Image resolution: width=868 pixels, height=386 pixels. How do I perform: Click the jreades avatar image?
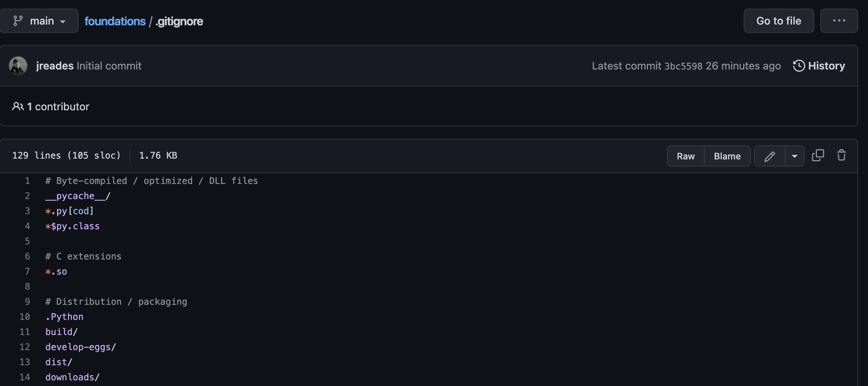18,66
